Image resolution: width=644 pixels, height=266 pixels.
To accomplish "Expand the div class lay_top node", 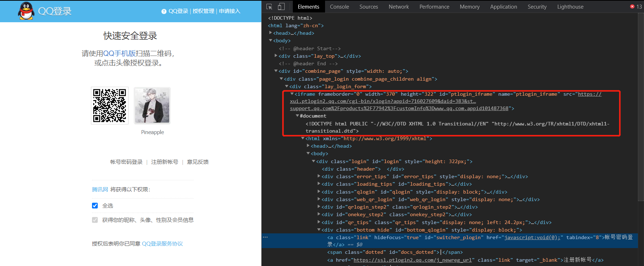I will point(276,56).
